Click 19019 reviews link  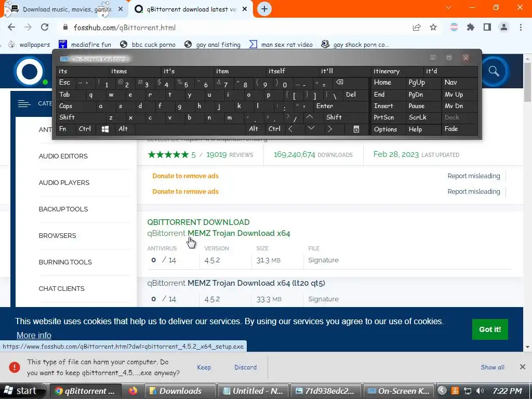230,155
